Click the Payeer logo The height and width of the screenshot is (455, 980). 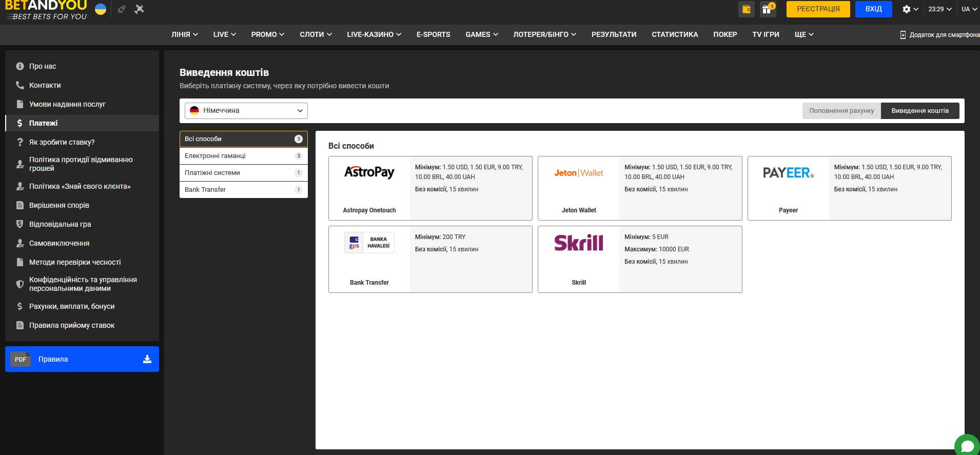pyautogui.click(x=788, y=173)
